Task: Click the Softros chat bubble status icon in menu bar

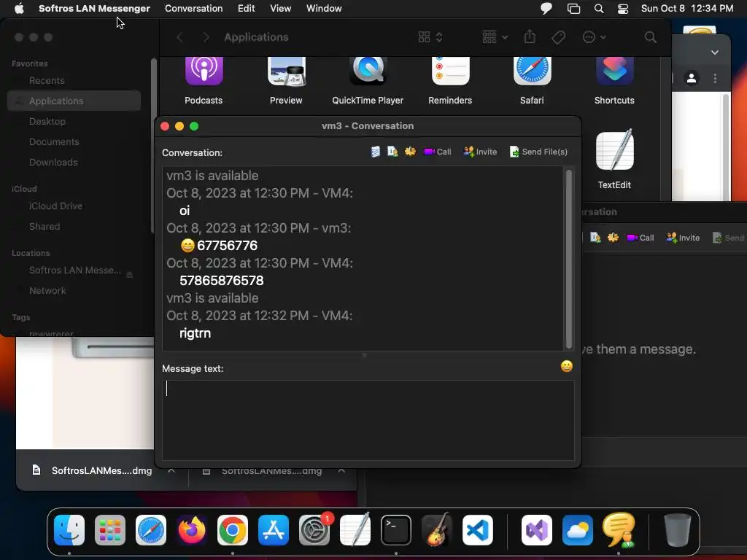Action: pyautogui.click(x=546, y=8)
